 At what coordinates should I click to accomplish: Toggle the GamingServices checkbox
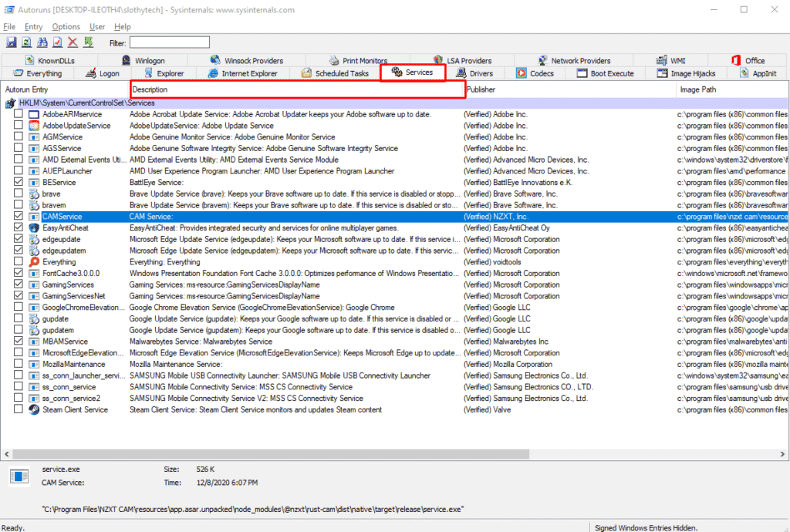coord(19,285)
